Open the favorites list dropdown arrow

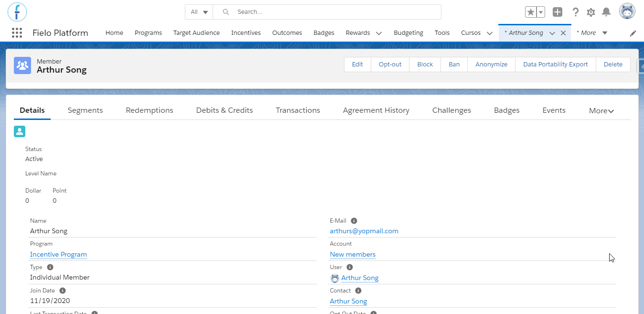click(541, 12)
